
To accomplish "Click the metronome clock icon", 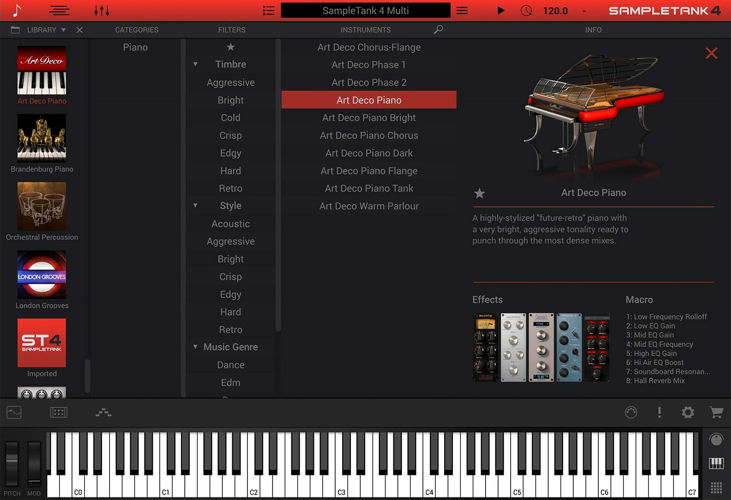I will [527, 10].
